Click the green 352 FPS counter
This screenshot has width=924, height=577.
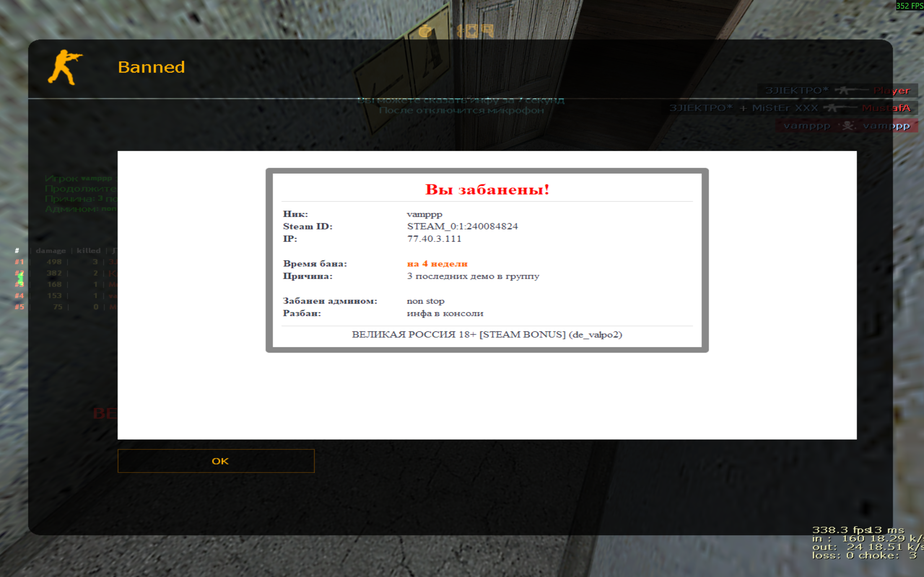[x=910, y=6]
